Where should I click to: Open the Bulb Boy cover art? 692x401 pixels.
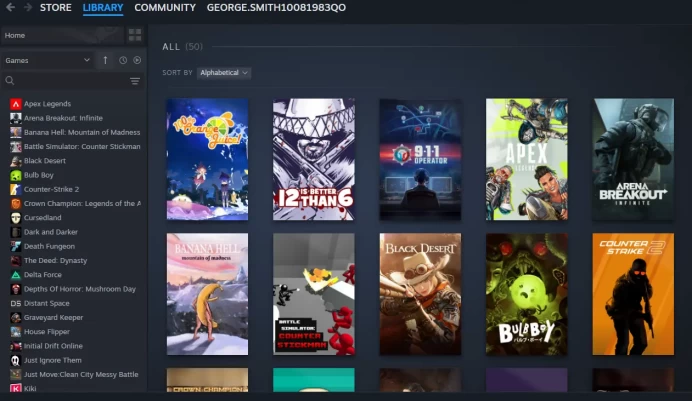coord(527,294)
